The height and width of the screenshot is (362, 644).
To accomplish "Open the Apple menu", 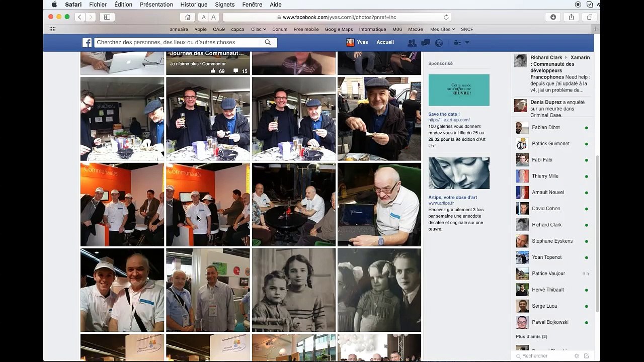I will (54, 5).
